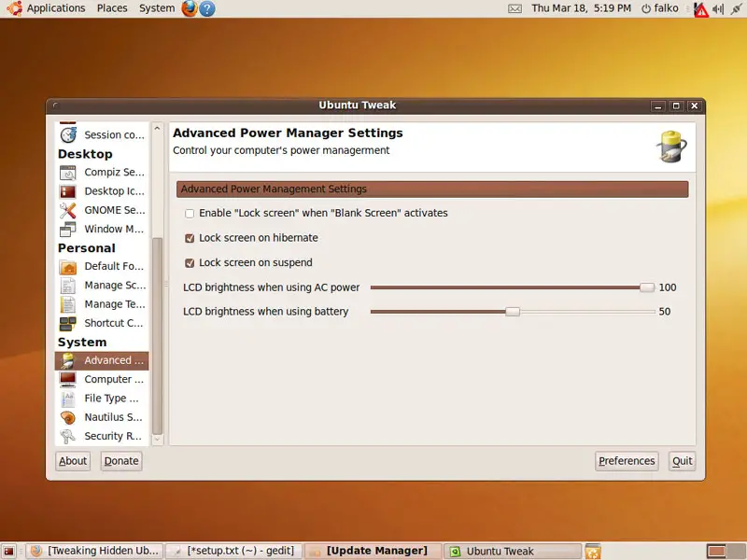
Task: Click Show Desktop icon in bottom panel
Action: [8, 552]
